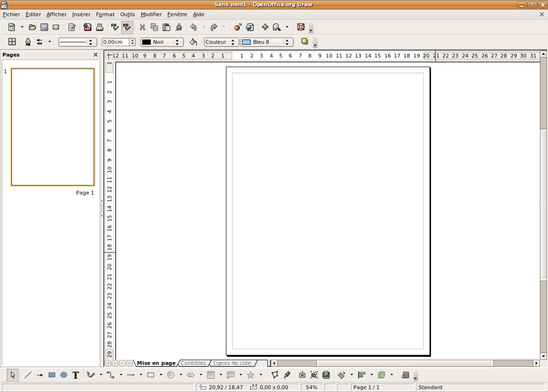Expand the Connector tool dropdown arrow
This screenshot has height=392, width=548.
pyautogui.click(x=121, y=375)
